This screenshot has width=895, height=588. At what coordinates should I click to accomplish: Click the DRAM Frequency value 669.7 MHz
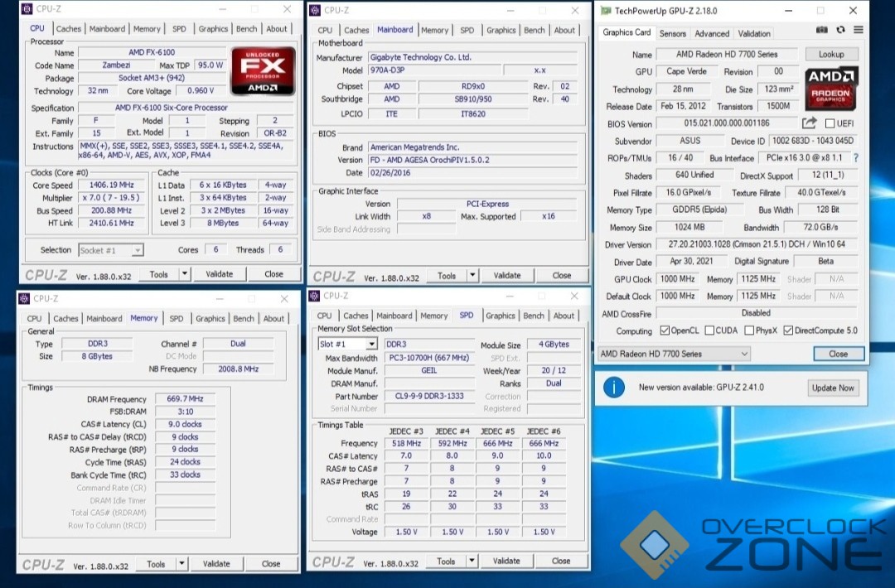(185, 398)
